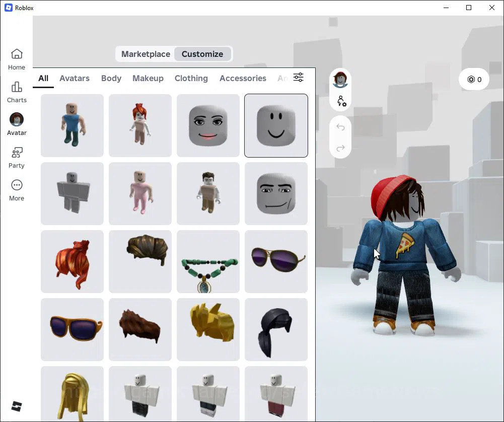Switch to Customize mode
This screenshot has width=504, height=422.
(x=202, y=54)
